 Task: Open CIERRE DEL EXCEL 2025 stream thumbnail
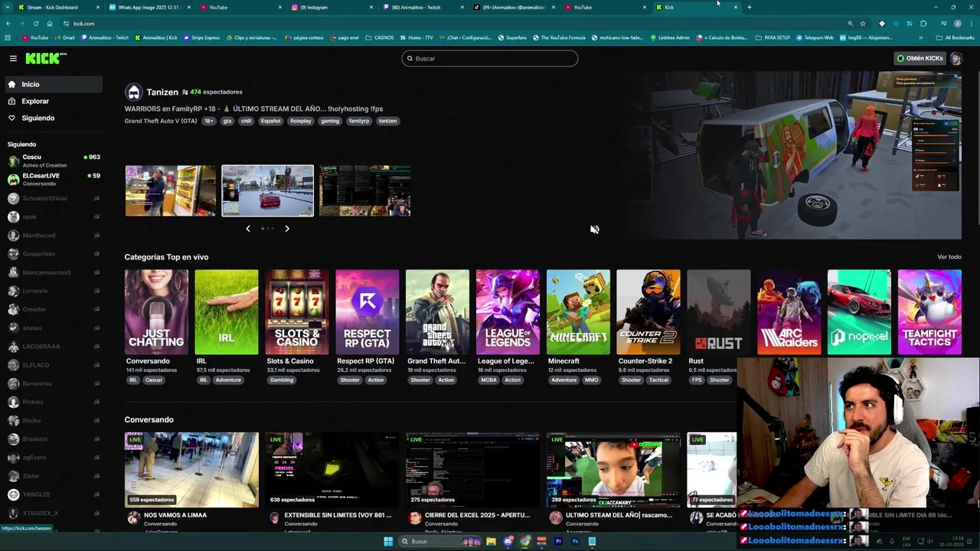[473, 470]
